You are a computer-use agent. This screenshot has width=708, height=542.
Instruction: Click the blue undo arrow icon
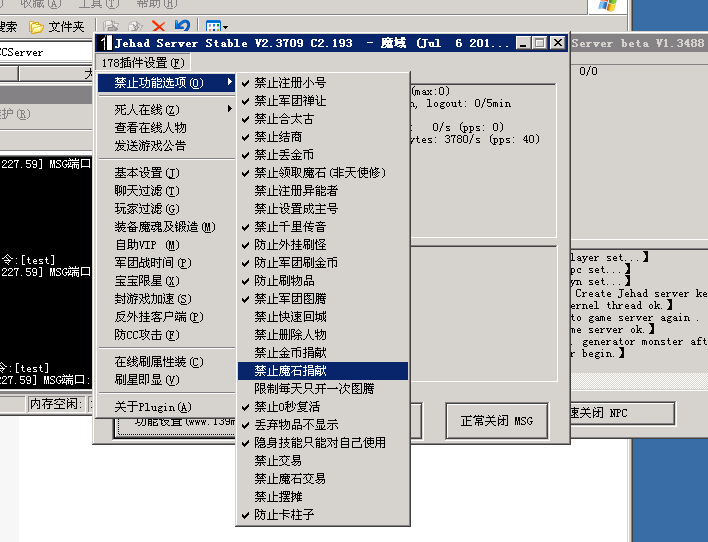coord(182,26)
